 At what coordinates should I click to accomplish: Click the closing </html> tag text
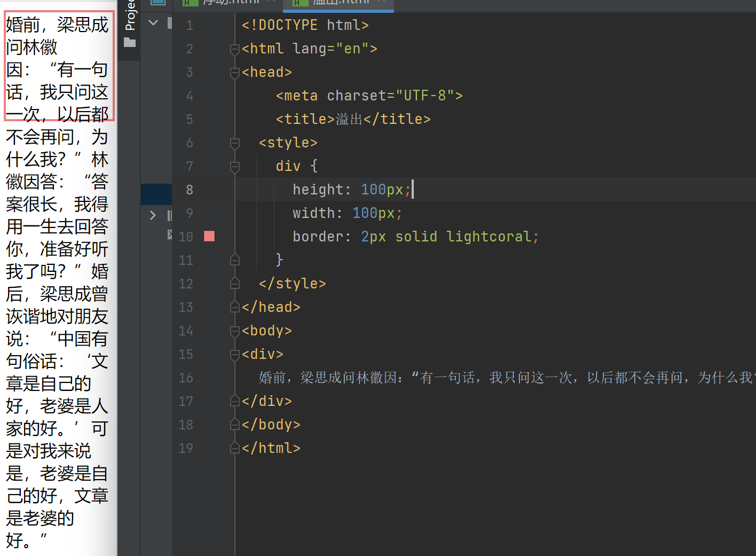coord(271,448)
